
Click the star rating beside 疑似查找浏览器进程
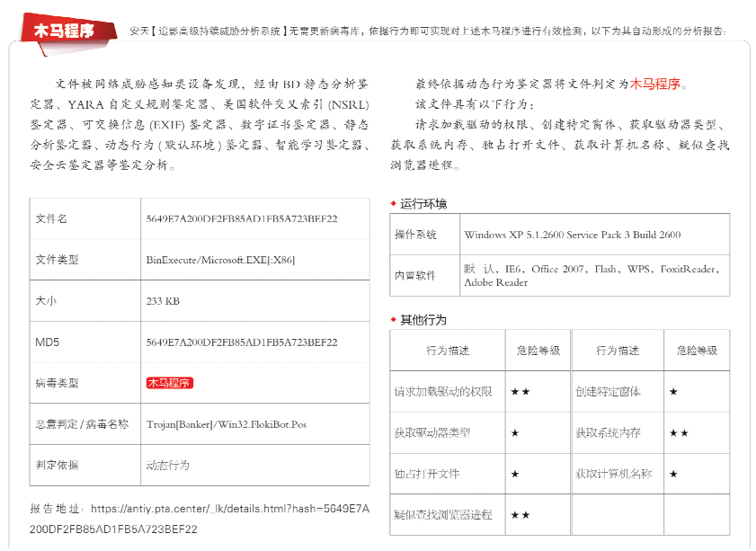click(x=520, y=515)
